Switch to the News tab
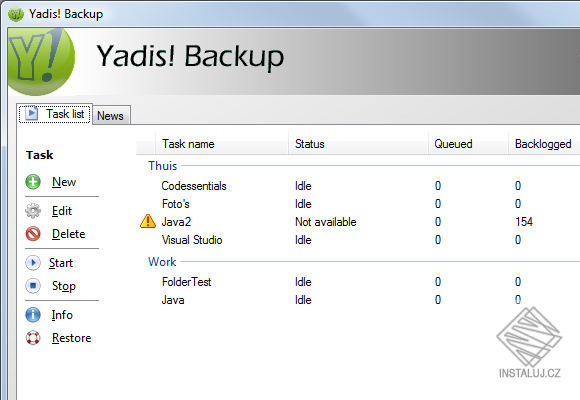Image resolution: width=580 pixels, height=400 pixels. click(x=111, y=115)
